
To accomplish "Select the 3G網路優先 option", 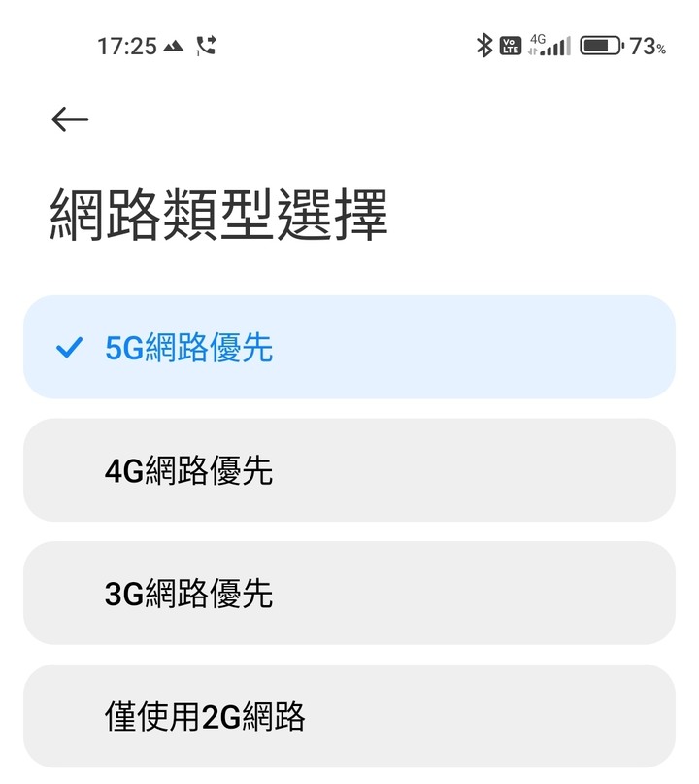I will coord(349,593).
